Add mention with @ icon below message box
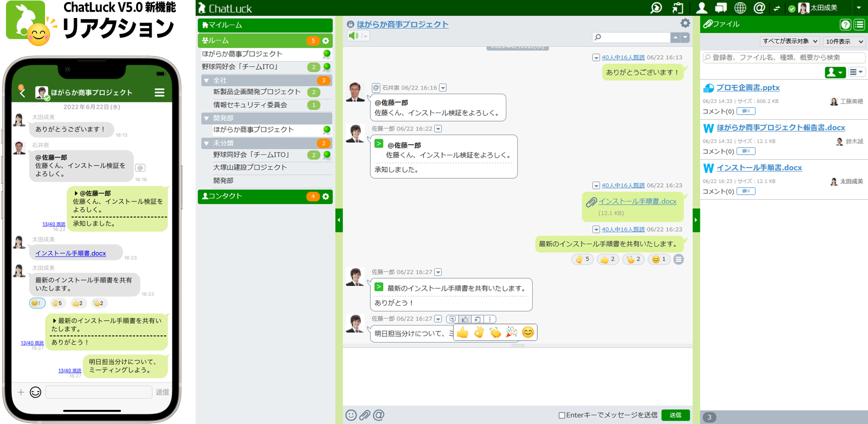868x424 pixels. pyautogui.click(x=379, y=415)
